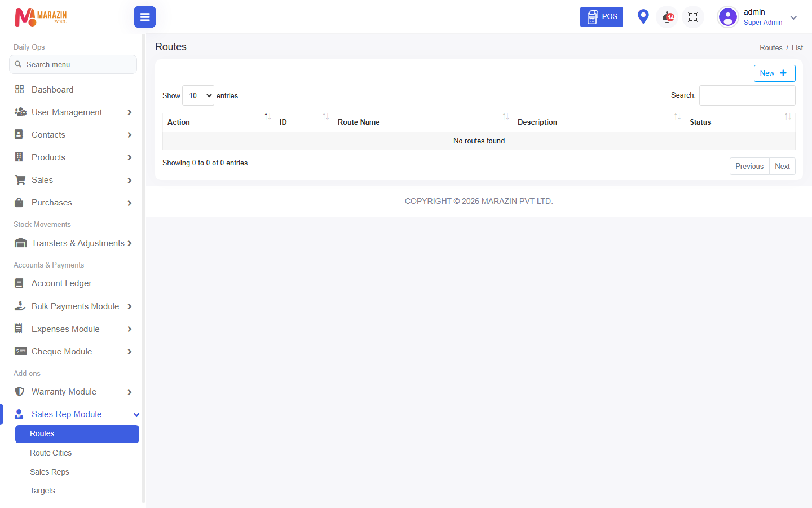Click the Sales shopping cart icon
The height and width of the screenshot is (508, 812).
coord(20,179)
